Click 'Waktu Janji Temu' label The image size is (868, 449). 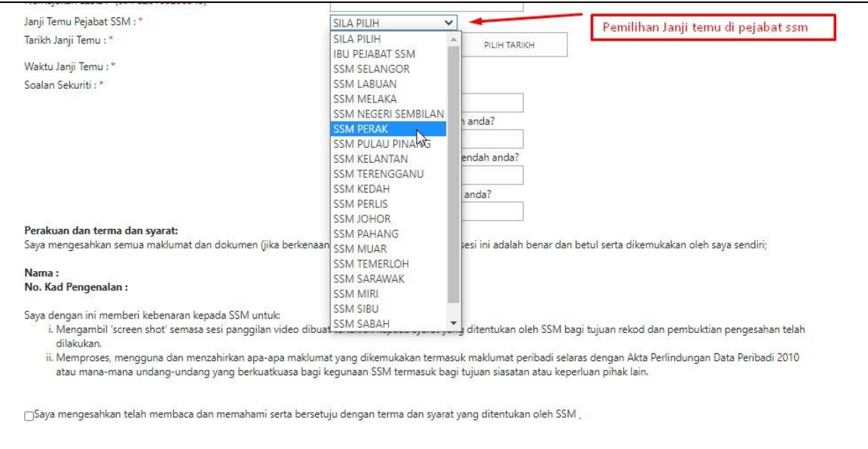point(70,66)
